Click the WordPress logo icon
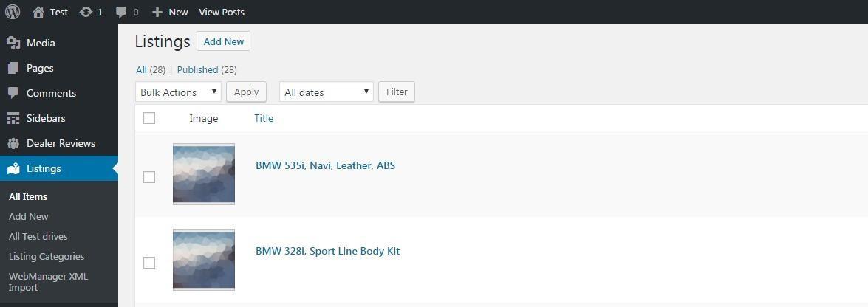This screenshot has height=307, width=868. pyautogui.click(x=13, y=12)
